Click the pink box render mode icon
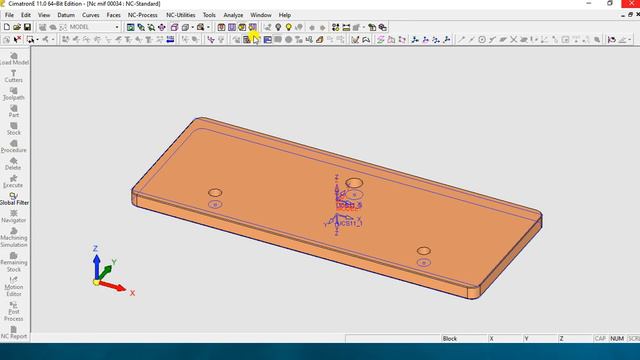 174,27
